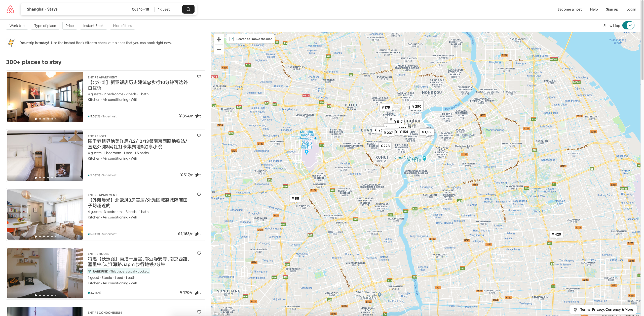Viewport: 644px width, 316px height.
Task: Open listing title starting with 特惠【长乐路】
Action: tap(139, 261)
